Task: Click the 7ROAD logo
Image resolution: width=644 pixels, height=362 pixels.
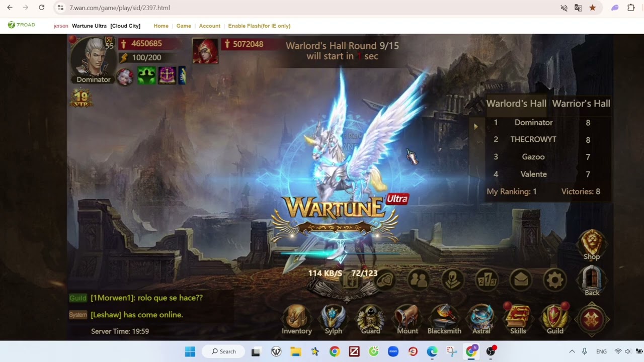Action: [22, 25]
